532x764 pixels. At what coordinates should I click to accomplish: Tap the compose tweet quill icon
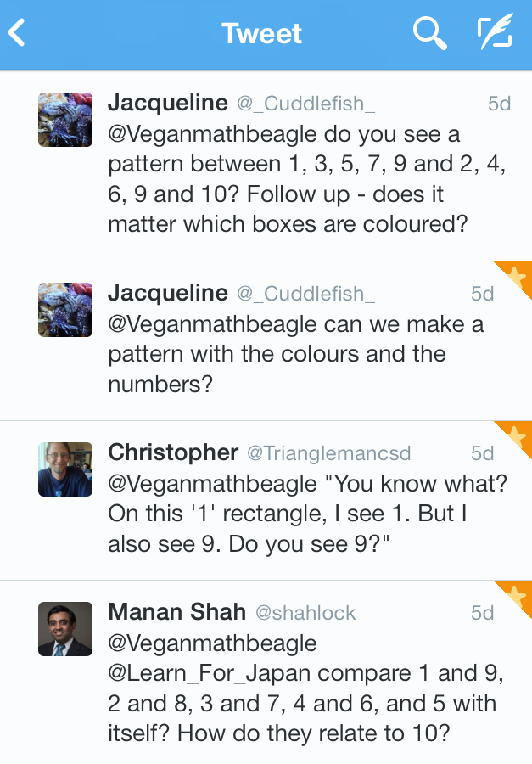[494, 34]
